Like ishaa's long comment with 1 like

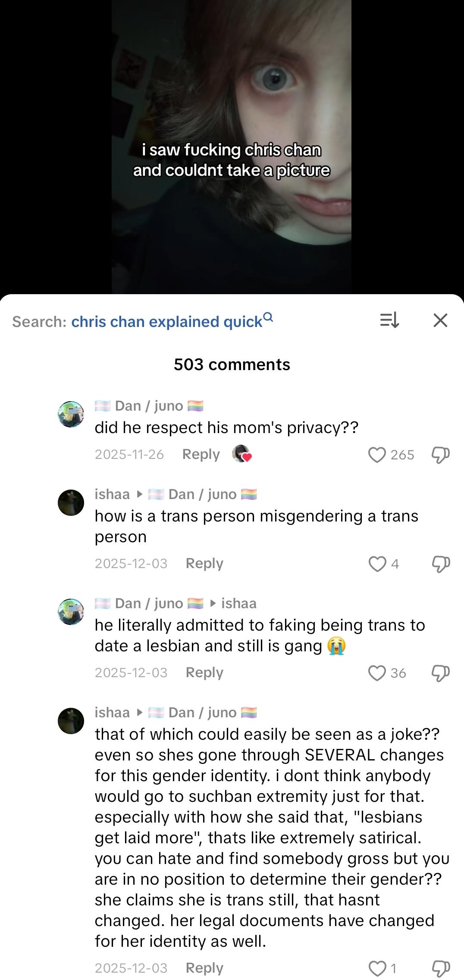377,968
